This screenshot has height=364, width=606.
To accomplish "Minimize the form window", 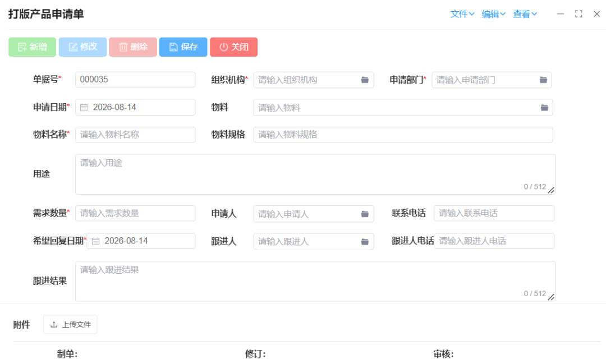I will (561, 14).
